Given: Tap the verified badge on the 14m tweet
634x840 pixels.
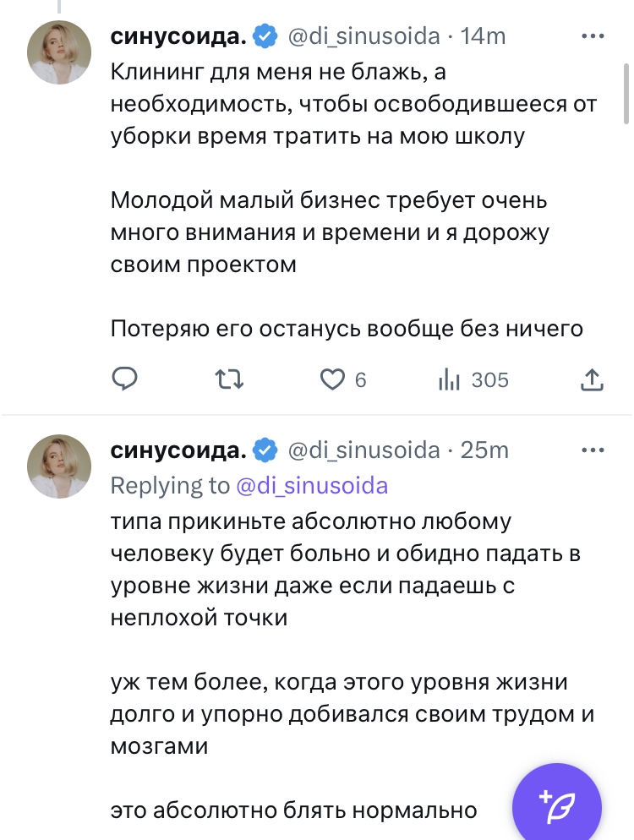Looking at the screenshot, I should pos(265,36).
